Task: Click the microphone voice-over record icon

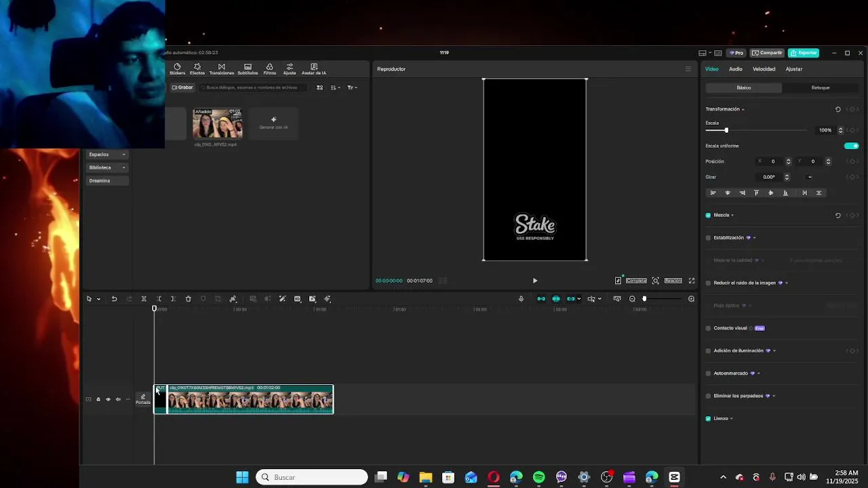Action: [x=521, y=299]
